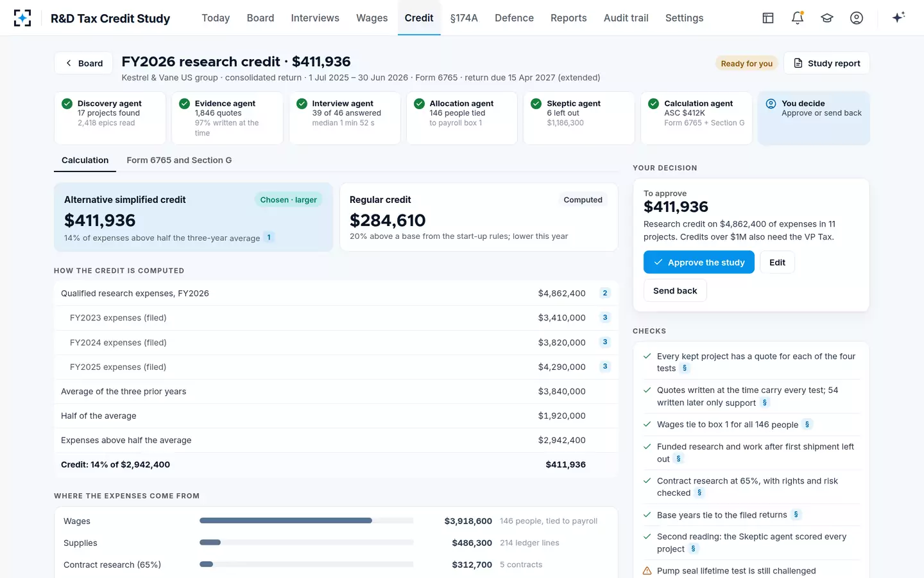Click the AI sparkle assistant icon
This screenshot has width=924, height=578.
coord(898,17)
